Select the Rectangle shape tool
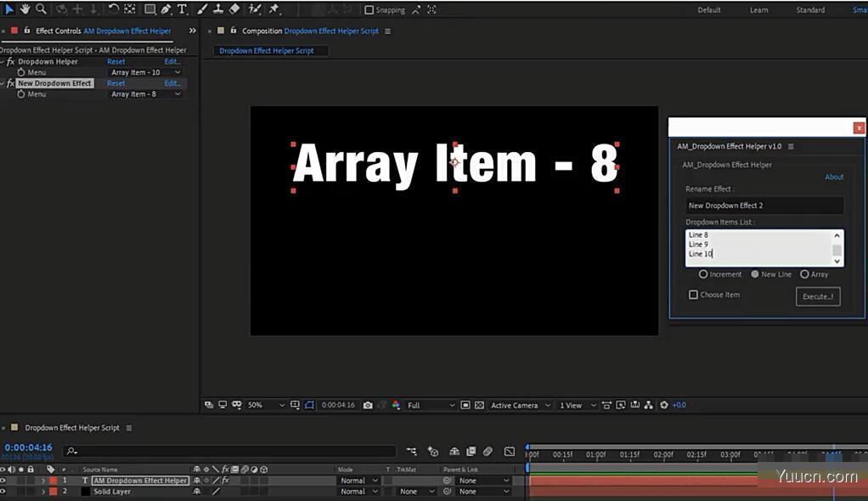The height and width of the screenshot is (501, 868). click(149, 9)
